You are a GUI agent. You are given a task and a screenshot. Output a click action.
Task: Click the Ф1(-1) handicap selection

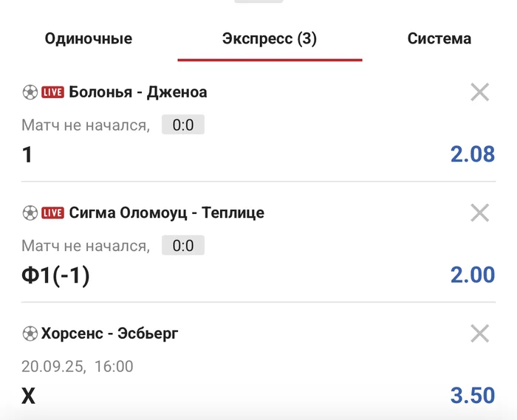coord(56,275)
